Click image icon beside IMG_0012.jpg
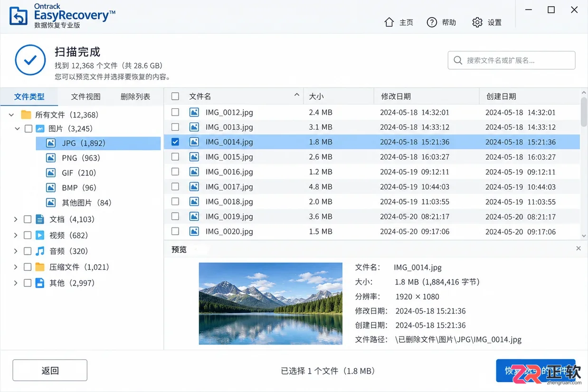 pos(194,112)
